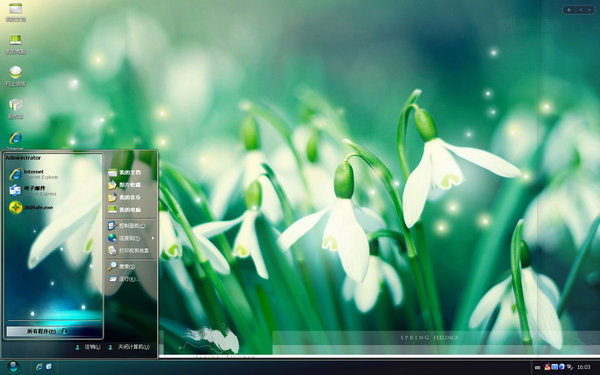Click the round blue tray icon
600x375 pixels.
(x=561, y=367)
